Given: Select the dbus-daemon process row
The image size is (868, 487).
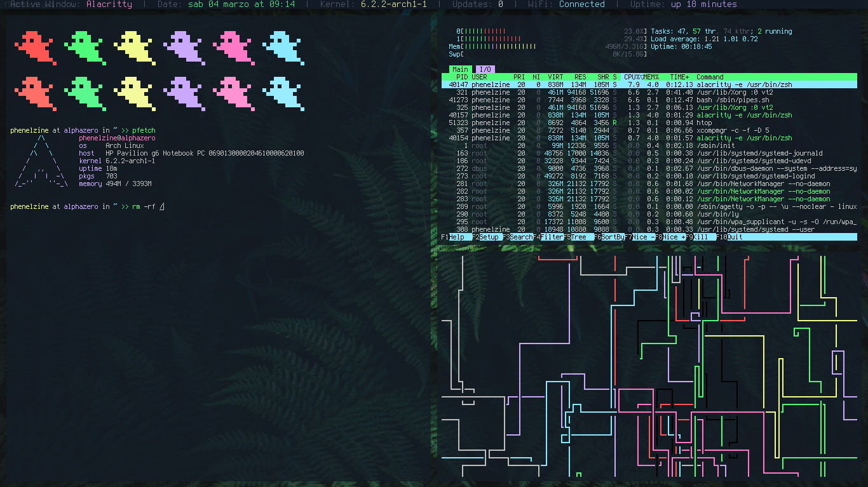Looking at the screenshot, I should (x=649, y=168).
